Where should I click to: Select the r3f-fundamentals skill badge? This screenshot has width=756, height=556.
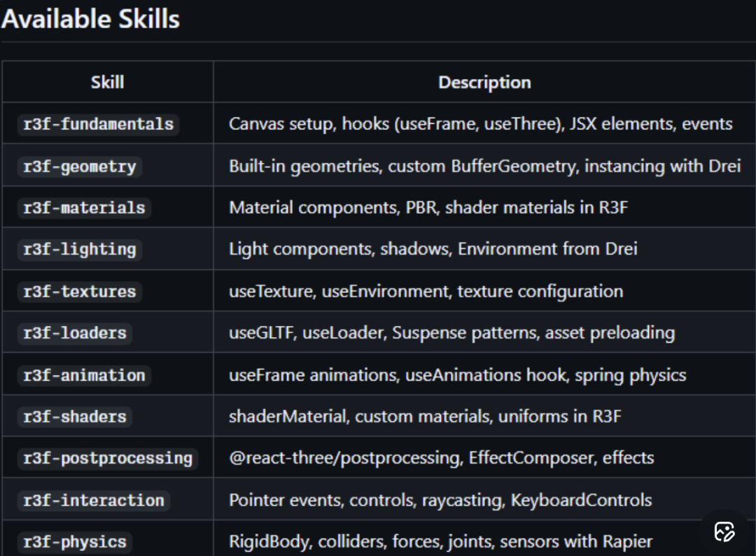[x=98, y=124]
